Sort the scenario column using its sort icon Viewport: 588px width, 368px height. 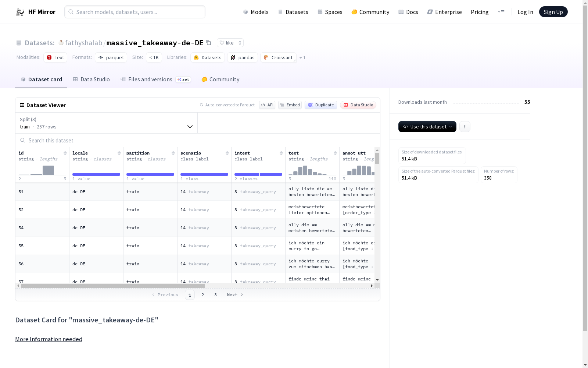point(227,153)
